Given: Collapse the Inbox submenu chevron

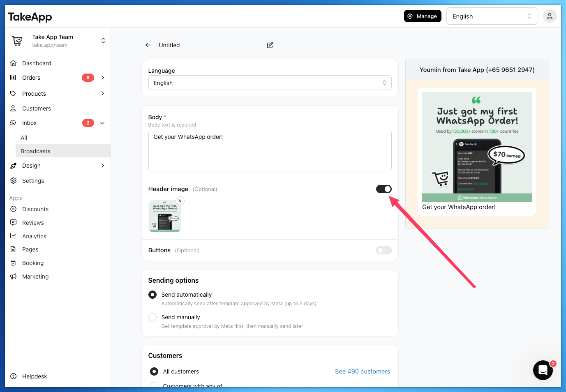Looking at the screenshot, I should click(103, 123).
